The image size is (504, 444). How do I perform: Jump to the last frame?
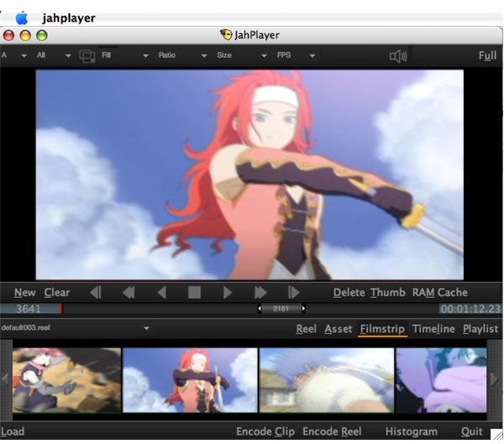[x=294, y=293]
